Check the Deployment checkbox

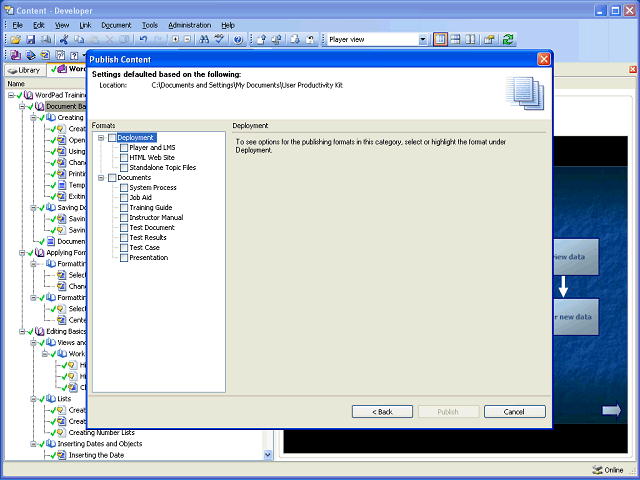(112, 138)
